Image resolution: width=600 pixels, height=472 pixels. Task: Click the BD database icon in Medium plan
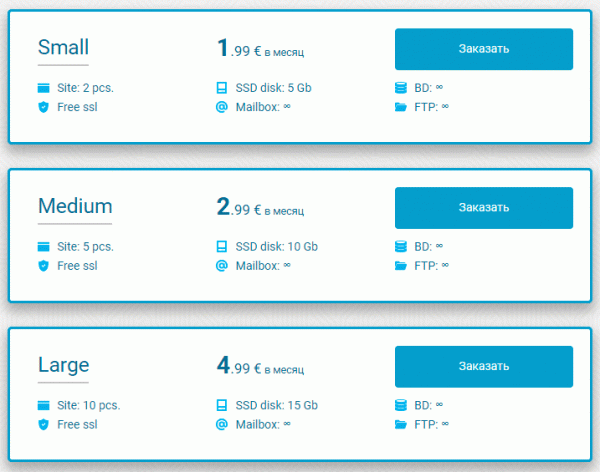(401, 246)
